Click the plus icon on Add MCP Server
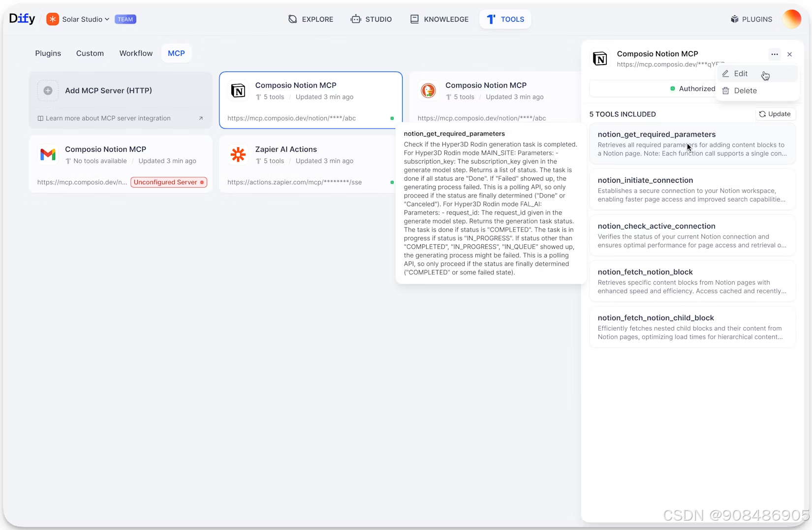This screenshot has height=530, width=812. point(48,91)
